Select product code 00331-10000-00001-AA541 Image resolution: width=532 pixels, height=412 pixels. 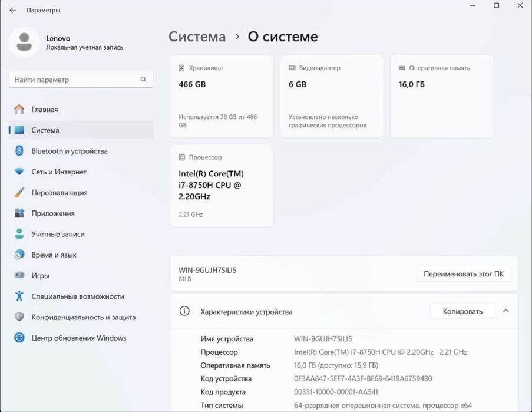point(336,392)
